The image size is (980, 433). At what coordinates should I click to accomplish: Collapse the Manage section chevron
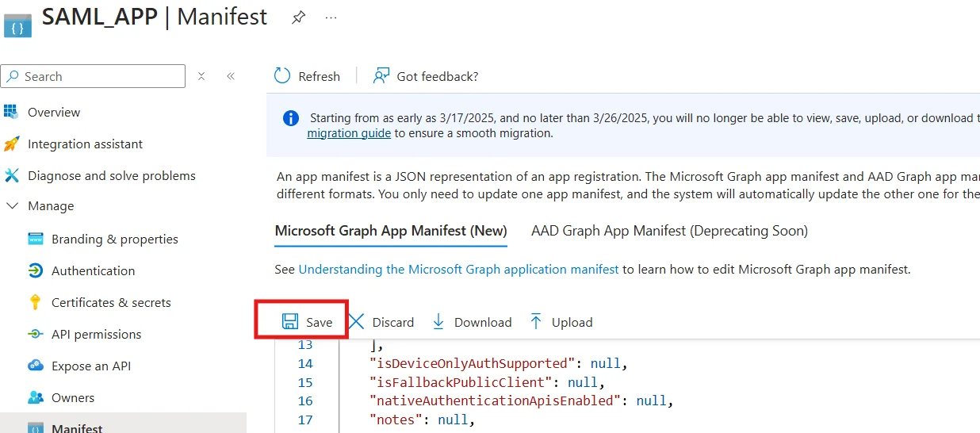coord(12,205)
